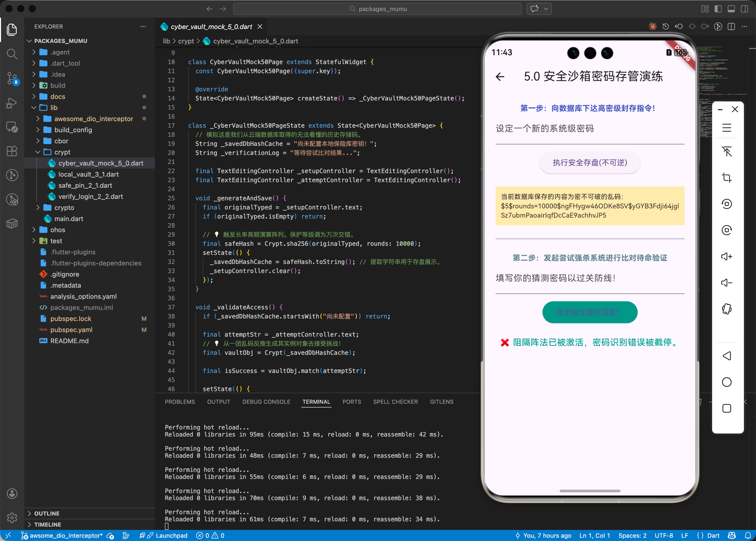
Task: Expand the OUTLINE section
Action: click(x=47, y=513)
